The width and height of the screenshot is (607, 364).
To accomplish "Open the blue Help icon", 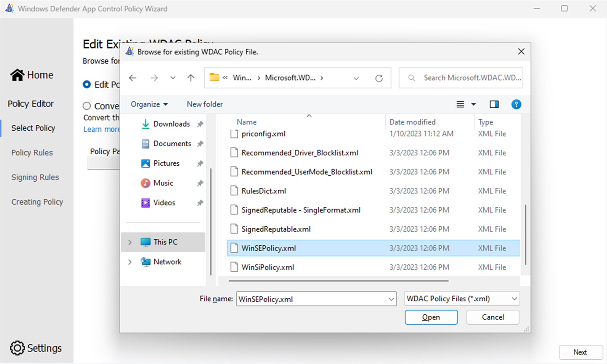I will [x=516, y=104].
